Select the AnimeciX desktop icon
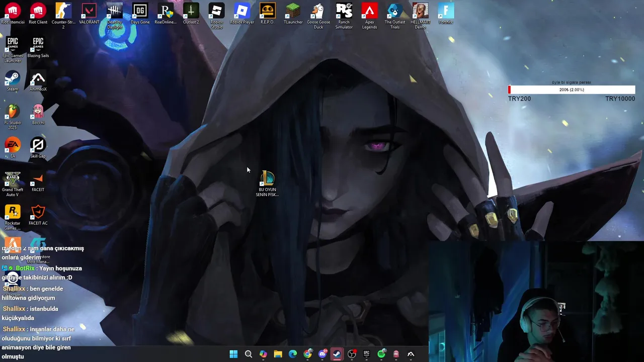Viewport: 644px width, 362px height. pyautogui.click(x=38, y=81)
